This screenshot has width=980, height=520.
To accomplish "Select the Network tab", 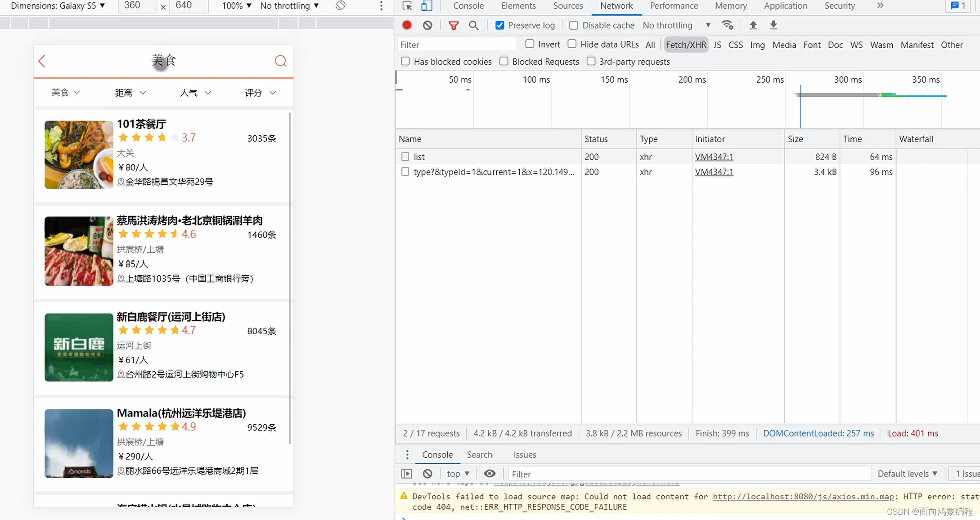I will (x=616, y=6).
